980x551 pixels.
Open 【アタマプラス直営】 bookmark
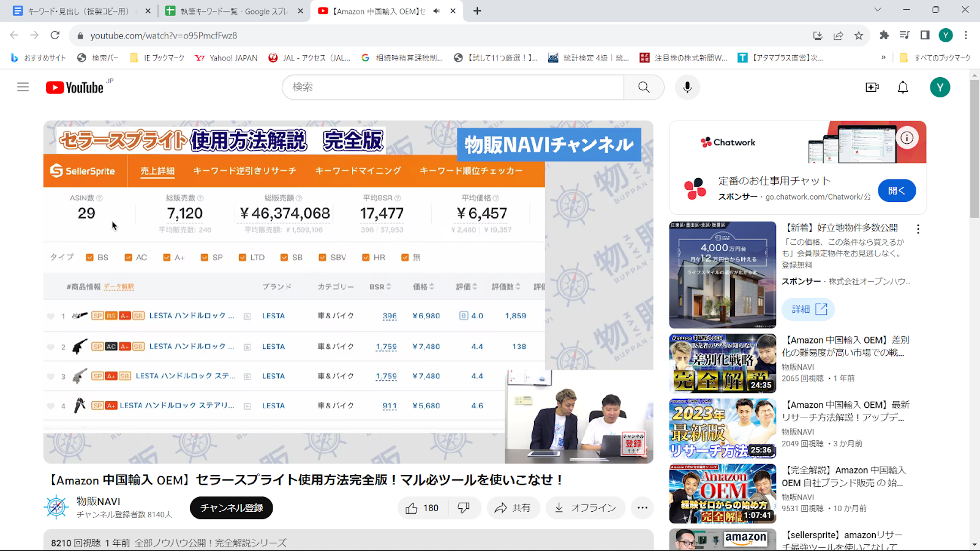pos(781,58)
